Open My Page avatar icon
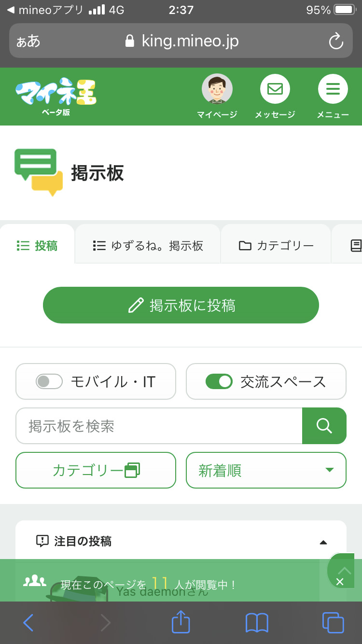Screen dimensions: 362x644 pyautogui.click(x=217, y=89)
